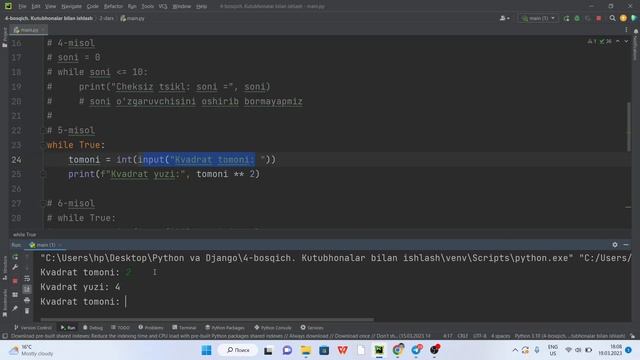Toggle soft-wrap icon in Run panel
Image resolution: width=640 pixels, height=360 pixels.
tap(27, 279)
